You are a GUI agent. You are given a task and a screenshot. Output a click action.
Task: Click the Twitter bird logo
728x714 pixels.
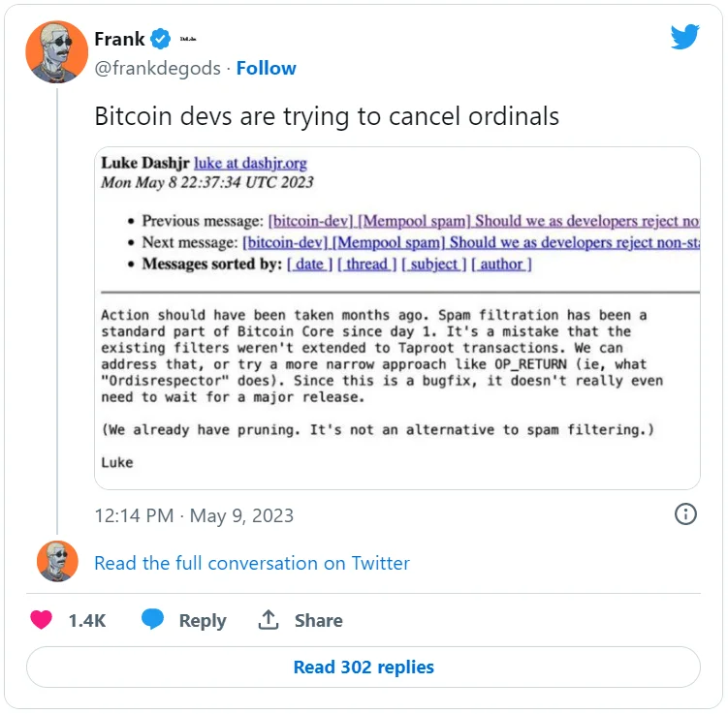point(684,38)
